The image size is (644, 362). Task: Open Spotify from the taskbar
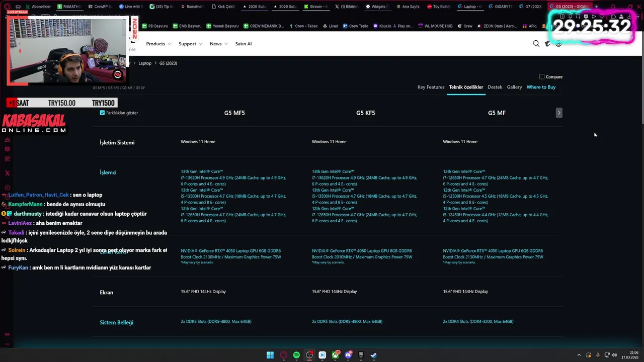(296, 355)
